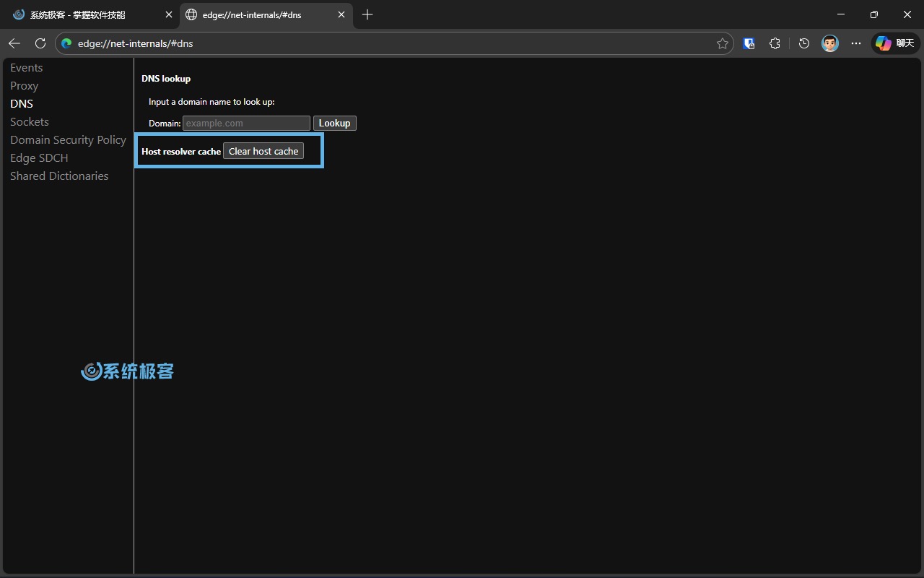Viewport: 924px width, 578px height.
Task: Open the Shared Dictionaries section
Action: [x=59, y=176]
